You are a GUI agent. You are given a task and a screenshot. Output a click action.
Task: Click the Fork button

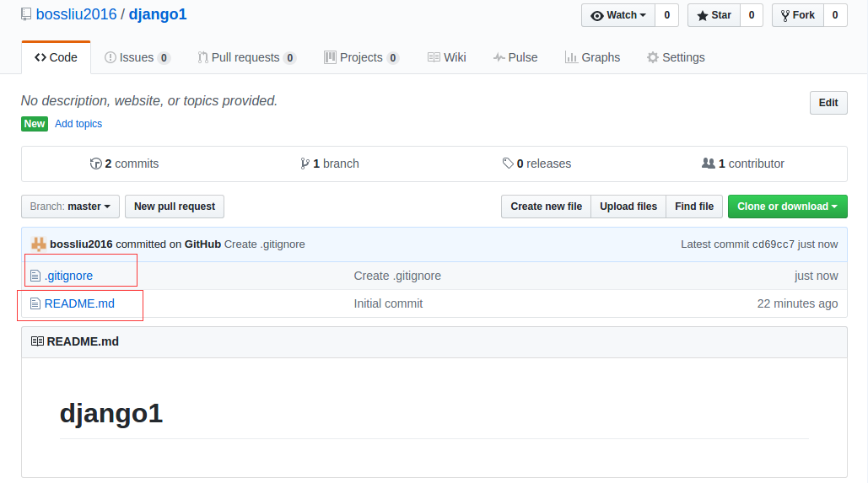797,15
